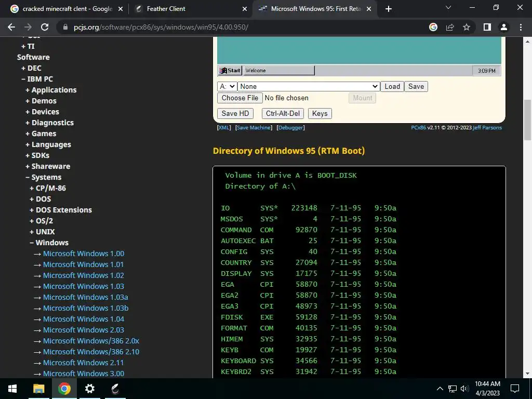
Task: Toggle the Chrome side panel icon
Action: pyautogui.click(x=487, y=27)
